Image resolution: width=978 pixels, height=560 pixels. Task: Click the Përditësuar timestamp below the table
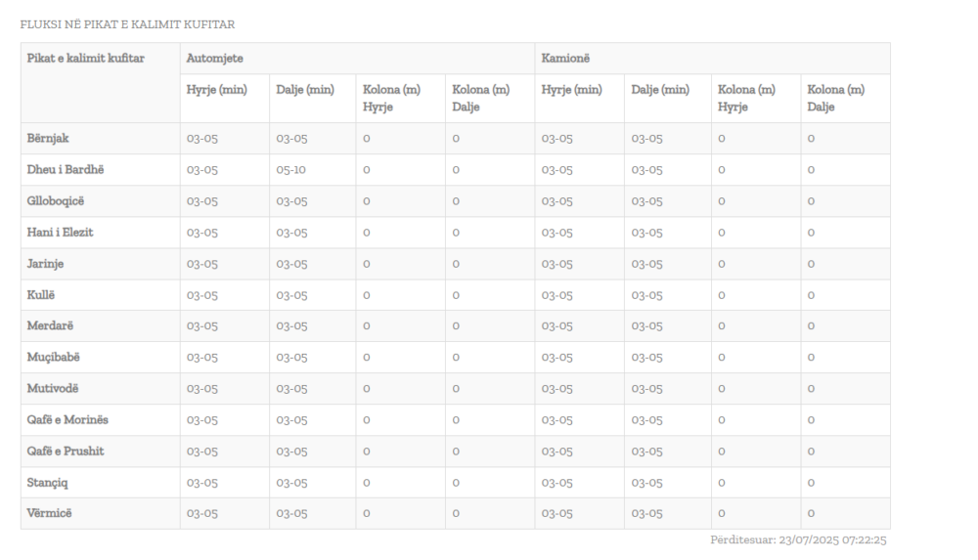click(x=798, y=539)
